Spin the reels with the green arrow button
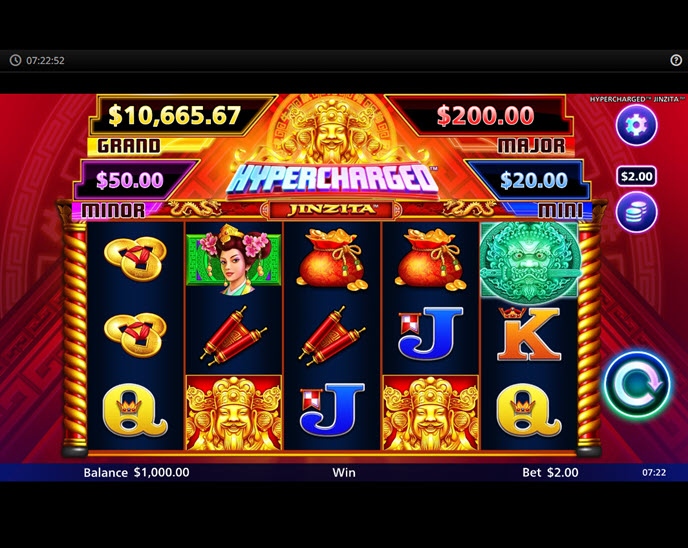 pyautogui.click(x=637, y=385)
